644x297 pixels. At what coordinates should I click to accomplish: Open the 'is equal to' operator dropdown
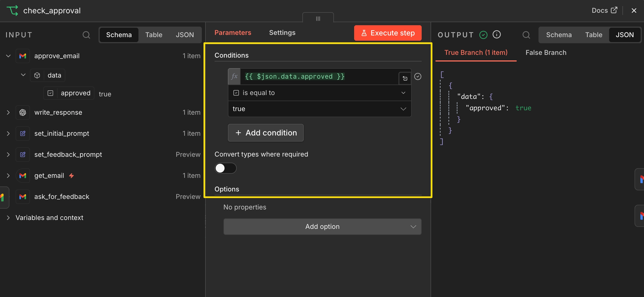[320, 93]
